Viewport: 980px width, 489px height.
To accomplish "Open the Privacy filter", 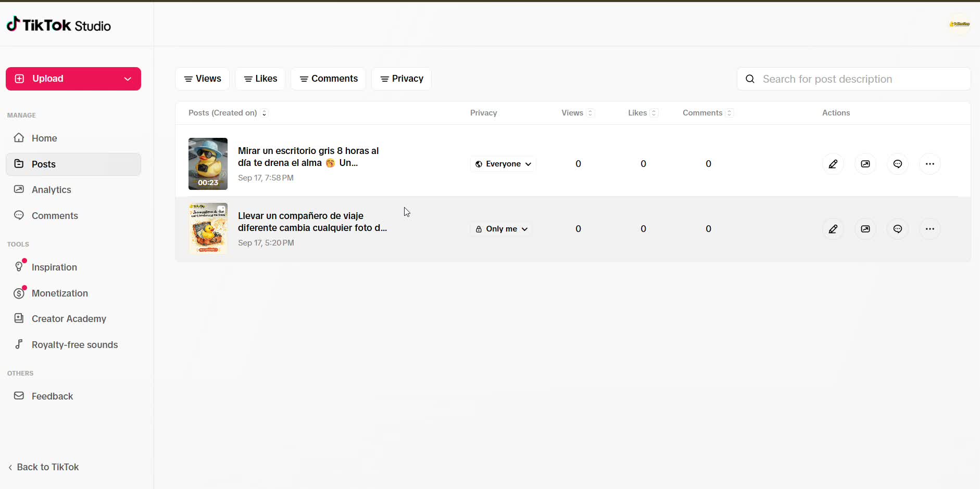I will [401, 79].
